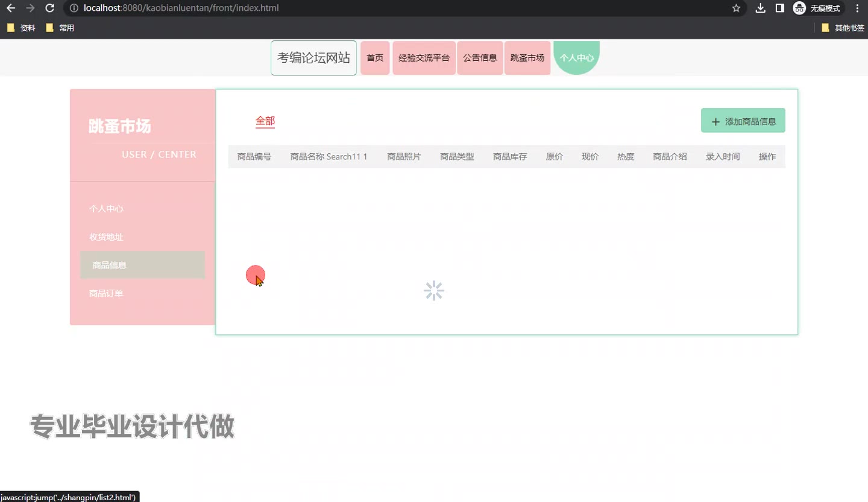Click the browser back arrow

click(x=11, y=8)
